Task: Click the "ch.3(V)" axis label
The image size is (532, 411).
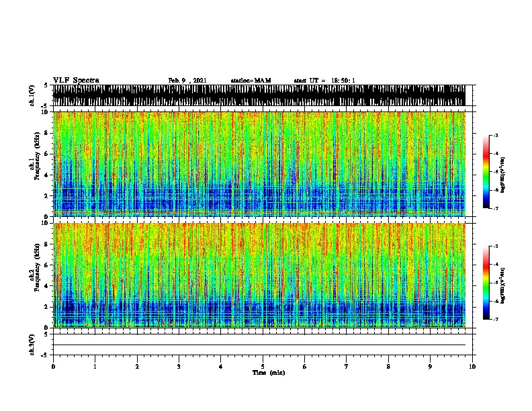Action: (32, 345)
